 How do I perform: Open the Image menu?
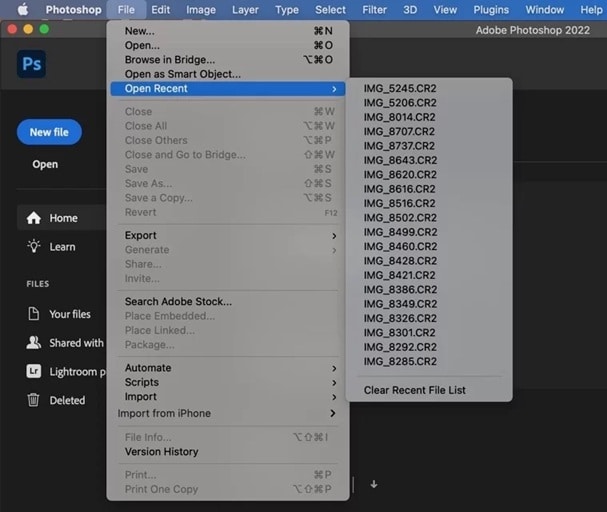tap(201, 10)
